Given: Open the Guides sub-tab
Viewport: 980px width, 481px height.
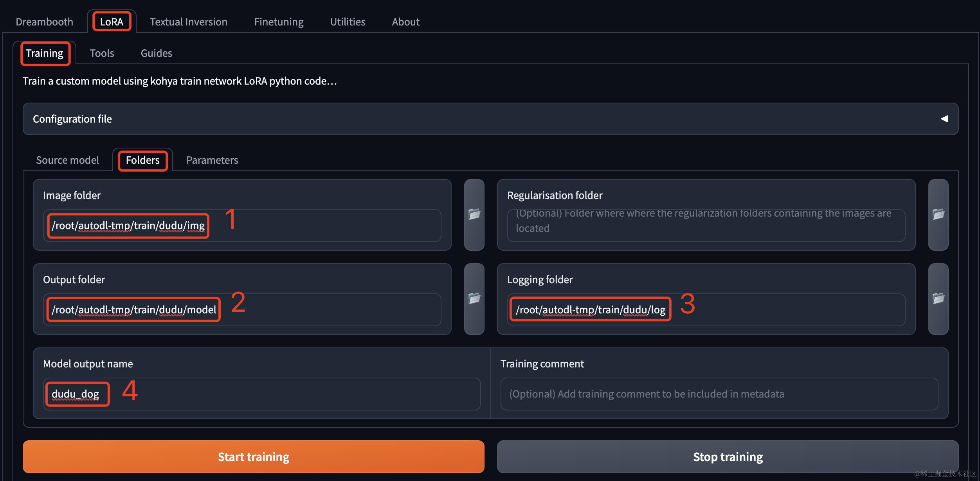Looking at the screenshot, I should tap(156, 53).
